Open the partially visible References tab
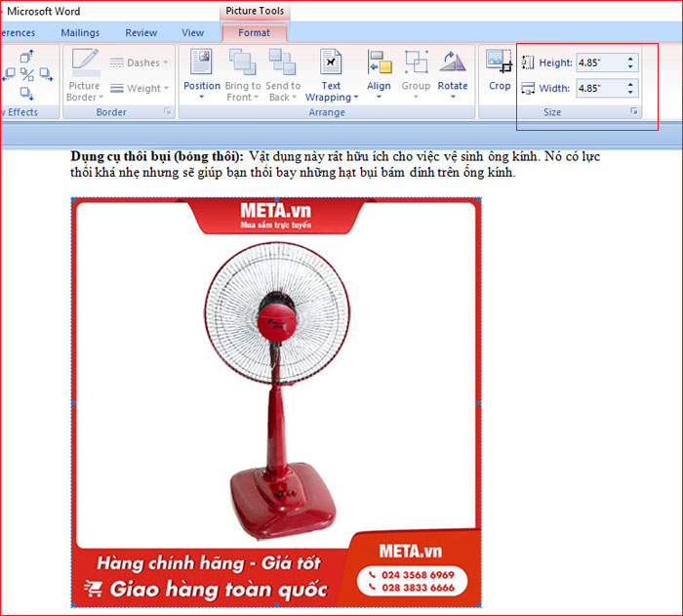The width and height of the screenshot is (683, 616). [x=18, y=32]
